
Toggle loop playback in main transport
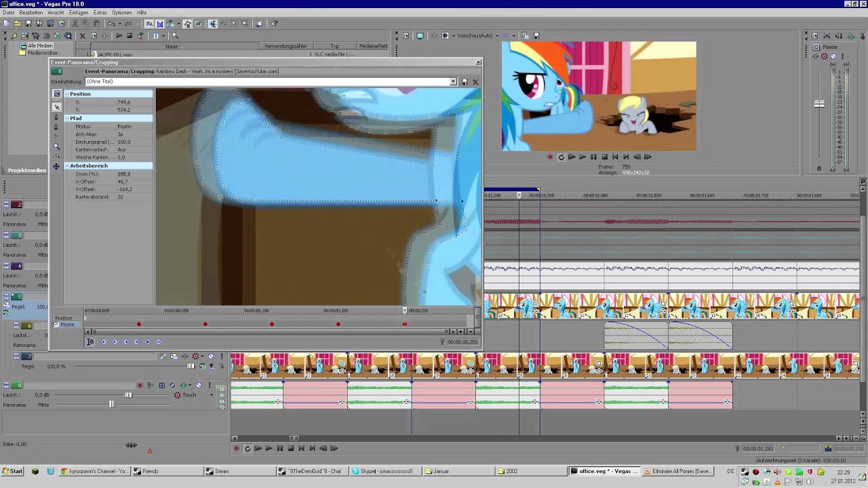coord(248,448)
